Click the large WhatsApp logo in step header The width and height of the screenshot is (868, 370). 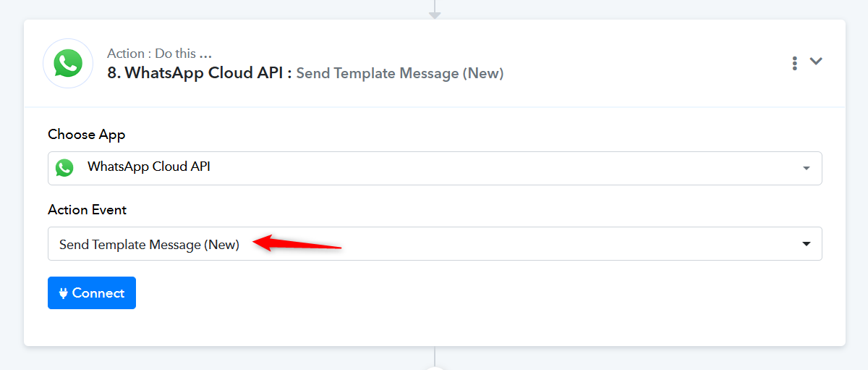pos(68,64)
